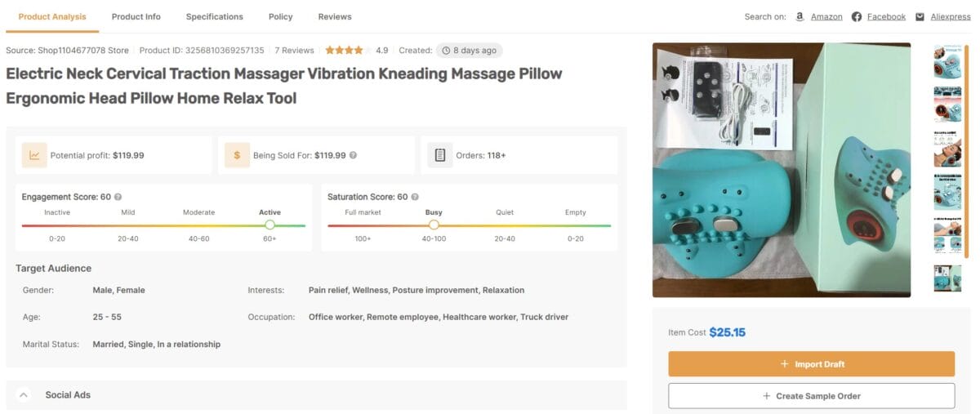Click the Saturation Score help icon
Image resolution: width=980 pixels, height=414 pixels.
pos(416,197)
